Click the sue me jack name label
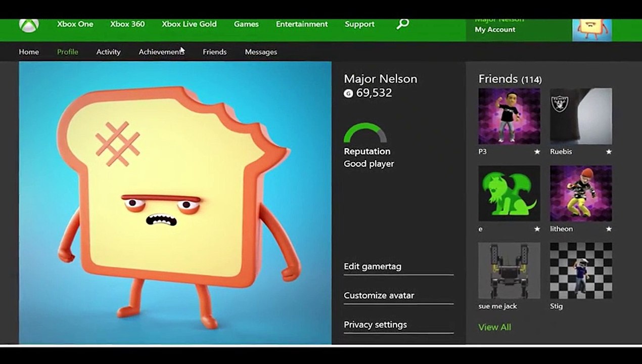The image size is (642, 364). 497,306
